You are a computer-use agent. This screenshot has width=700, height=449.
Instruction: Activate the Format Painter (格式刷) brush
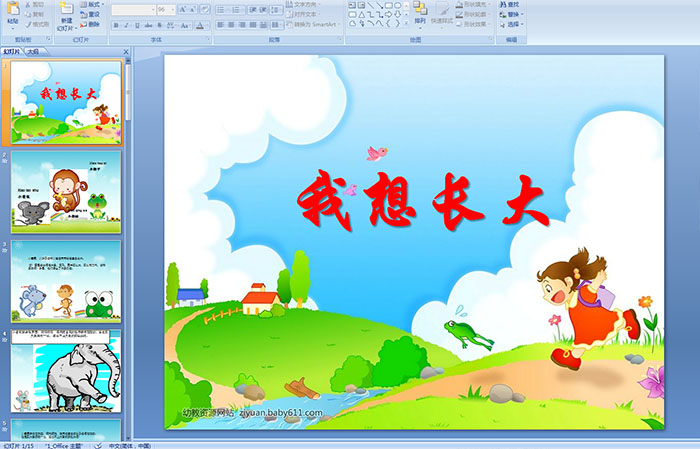(38, 25)
